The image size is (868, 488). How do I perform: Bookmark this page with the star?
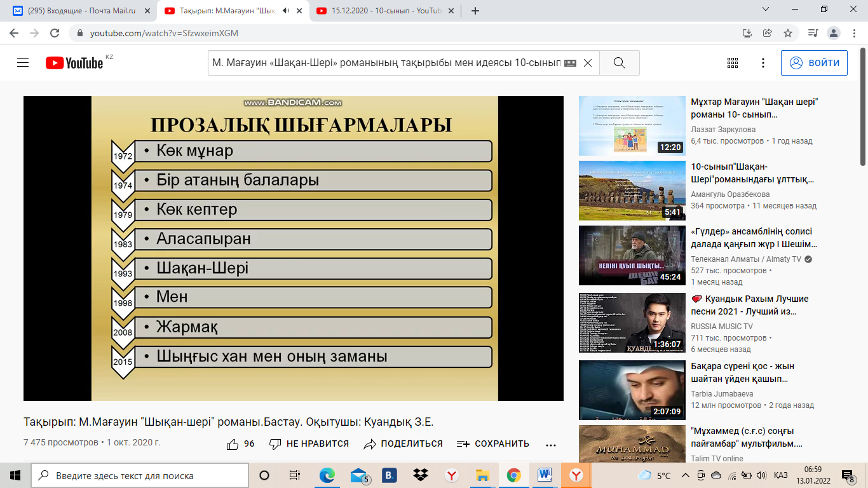(788, 33)
